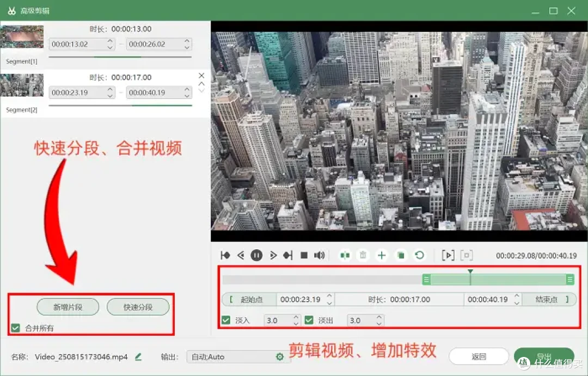The width and height of the screenshot is (588, 376).
Task: Set start with 起始点 button
Action: pyautogui.click(x=249, y=299)
